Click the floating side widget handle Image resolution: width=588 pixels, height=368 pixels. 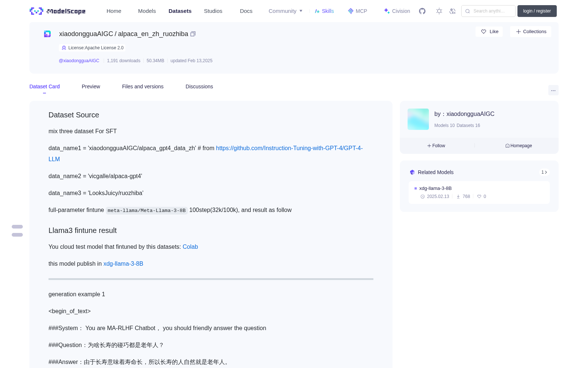[x=17, y=231]
